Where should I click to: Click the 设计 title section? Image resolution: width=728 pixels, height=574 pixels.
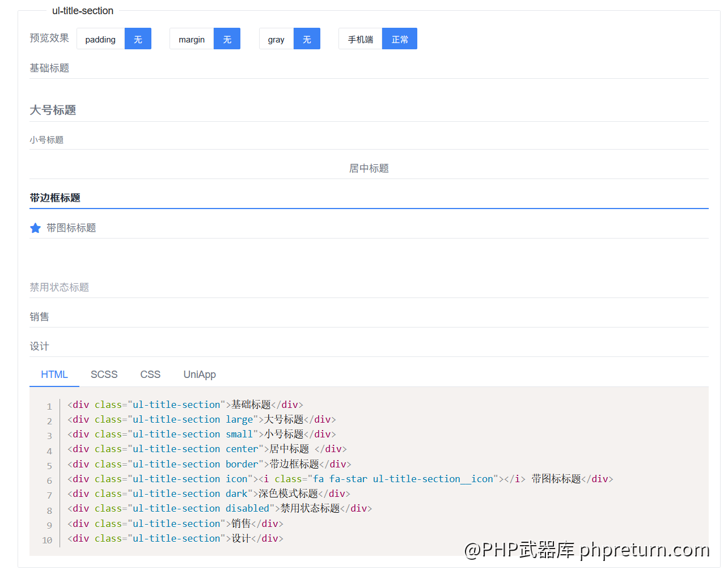[40, 346]
